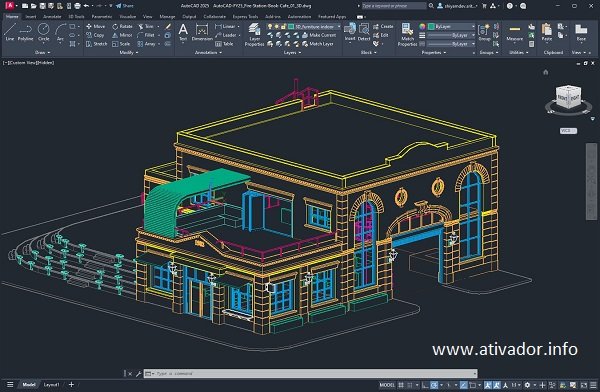The image size is (600, 392).
Task: Click Make Current layer button
Action: click(319, 35)
